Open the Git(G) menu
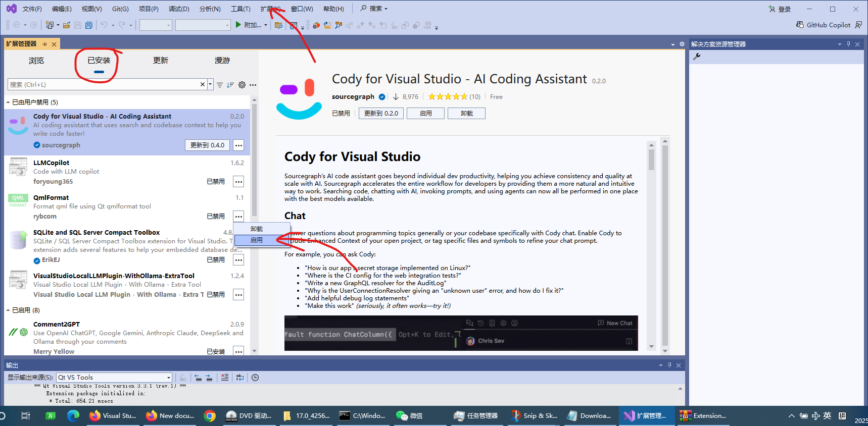Screen dimensions: 868x426 (x=120, y=9)
